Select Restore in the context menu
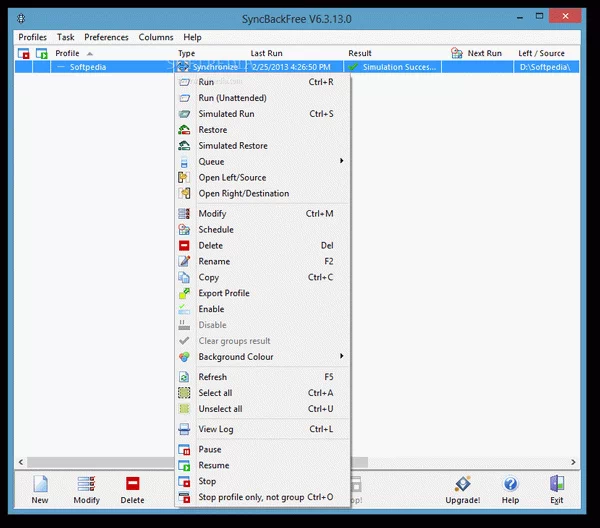 point(212,130)
